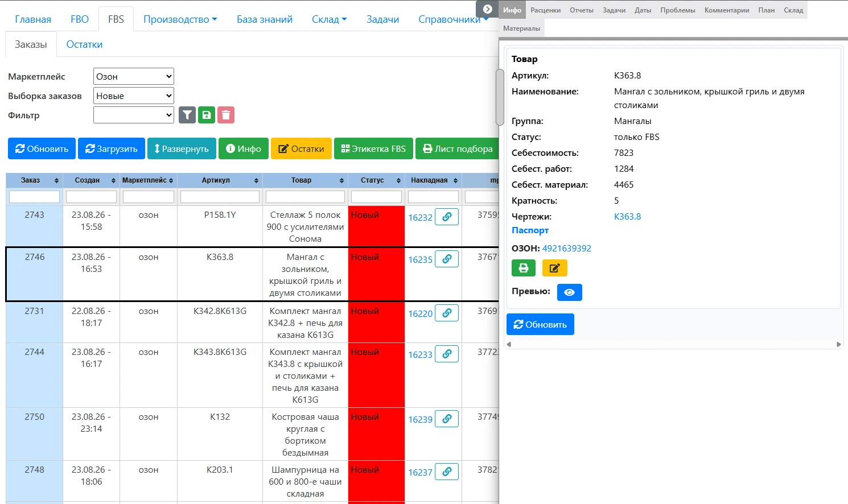The height and width of the screenshot is (504, 848).
Task: Click the right arrow of panel horizontal scrollbar
Action: pyautogui.click(x=838, y=344)
